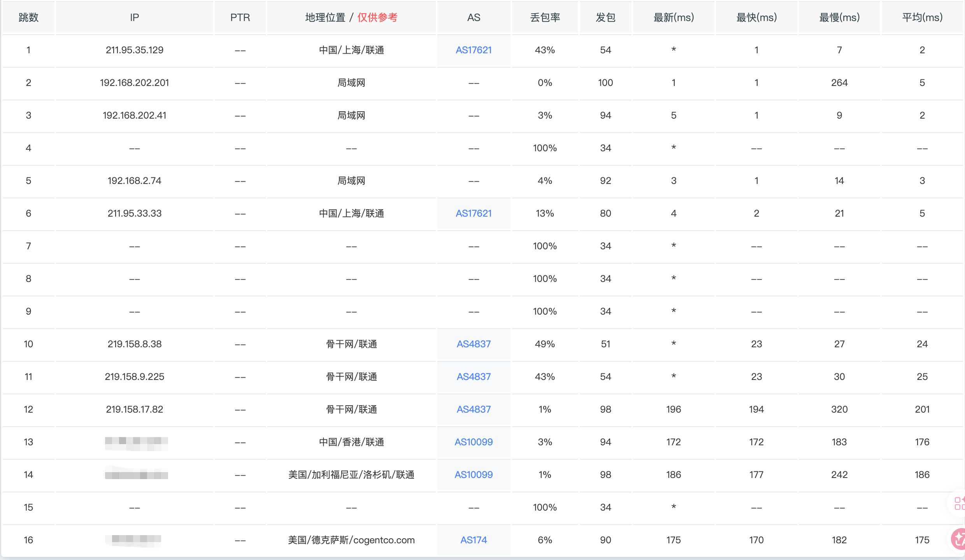Open AS17621 link in hop 1 row
This screenshot has height=560, width=965.
(474, 50)
